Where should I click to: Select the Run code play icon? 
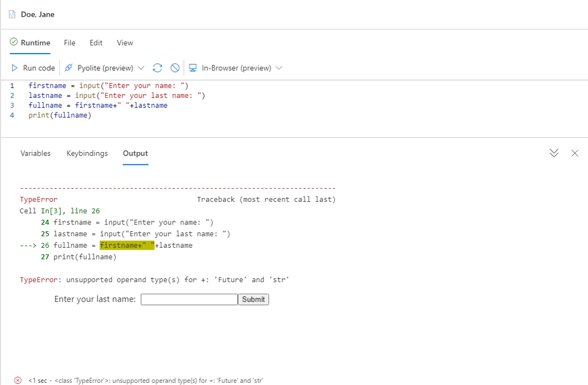pos(14,67)
